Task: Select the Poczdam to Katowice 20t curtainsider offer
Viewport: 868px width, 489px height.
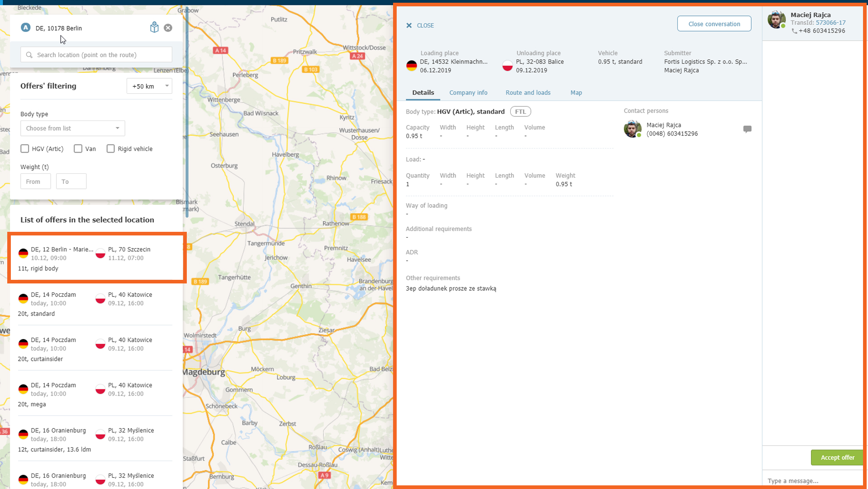Action: pyautogui.click(x=95, y=349)
